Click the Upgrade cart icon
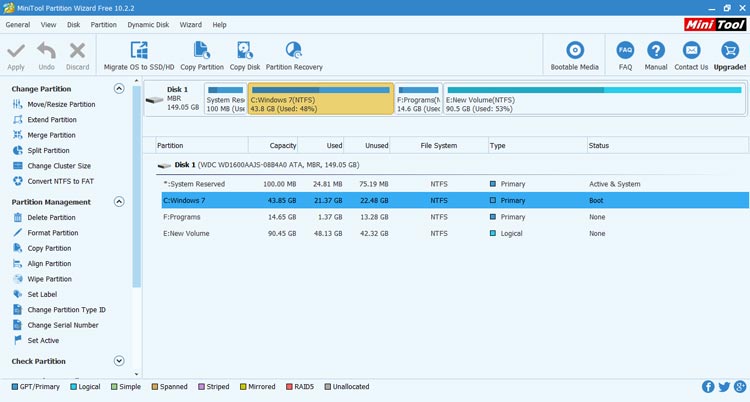The image size is (750, 402). tap(730, 50)
